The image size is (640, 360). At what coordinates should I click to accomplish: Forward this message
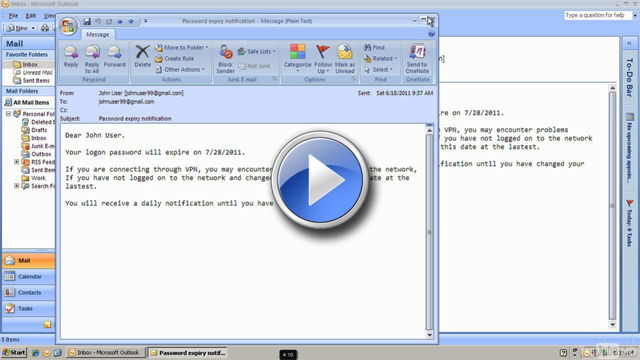point(114,56)
